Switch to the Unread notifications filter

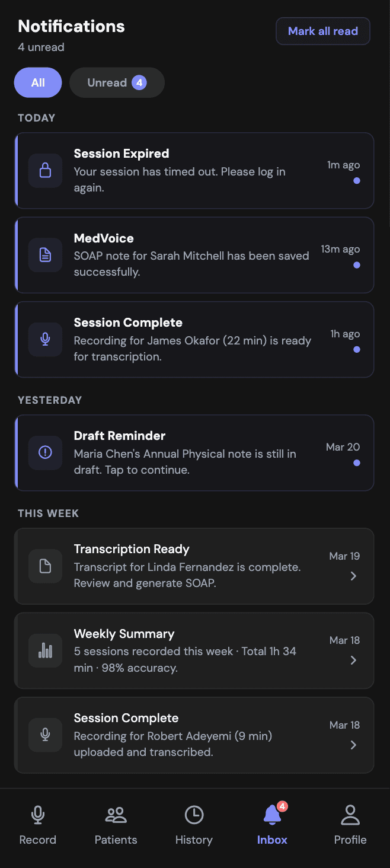[x=117, y=82]
